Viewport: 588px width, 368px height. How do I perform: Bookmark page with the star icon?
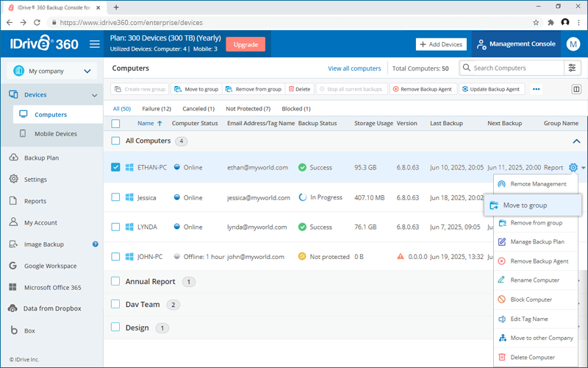point(536,23)
